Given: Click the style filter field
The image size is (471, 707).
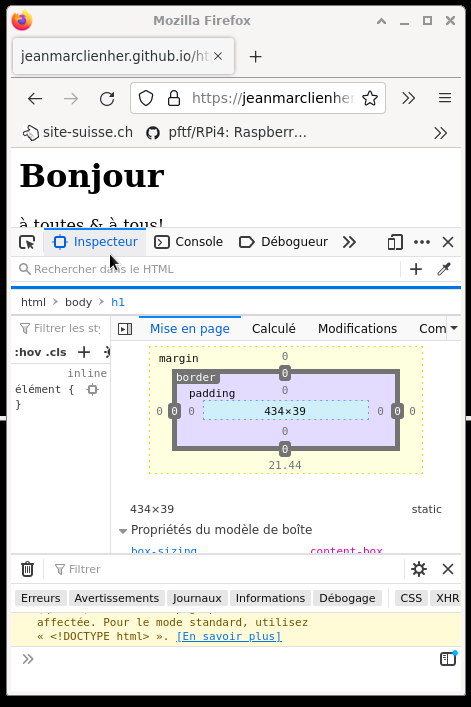Looking at the screenshot, I should (61, 328).
